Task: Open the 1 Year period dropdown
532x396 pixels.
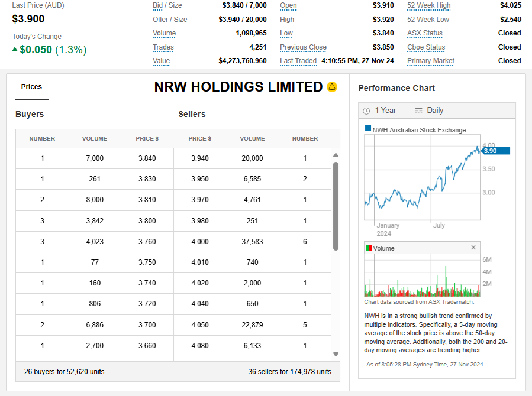Action: click(x=385, y=111)
